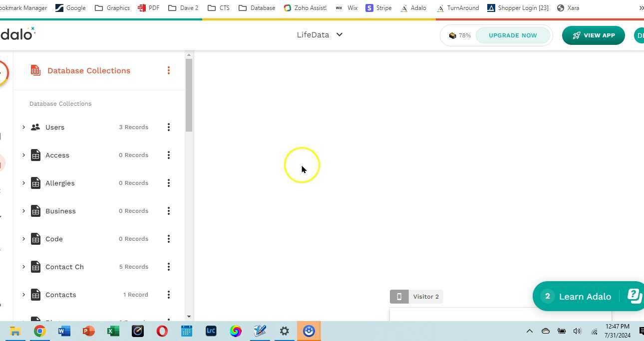Expand the Code collection
644x341 pixels.
click(23, 239)
